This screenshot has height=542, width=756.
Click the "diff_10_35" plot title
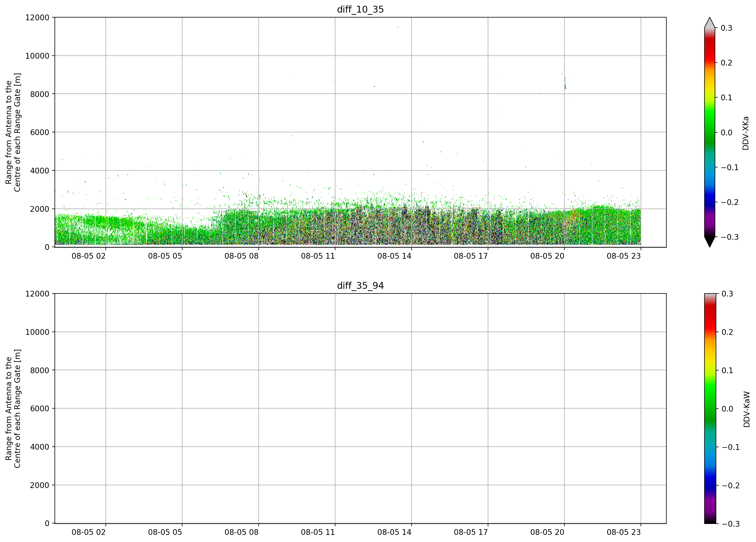[x=360, y=9]
